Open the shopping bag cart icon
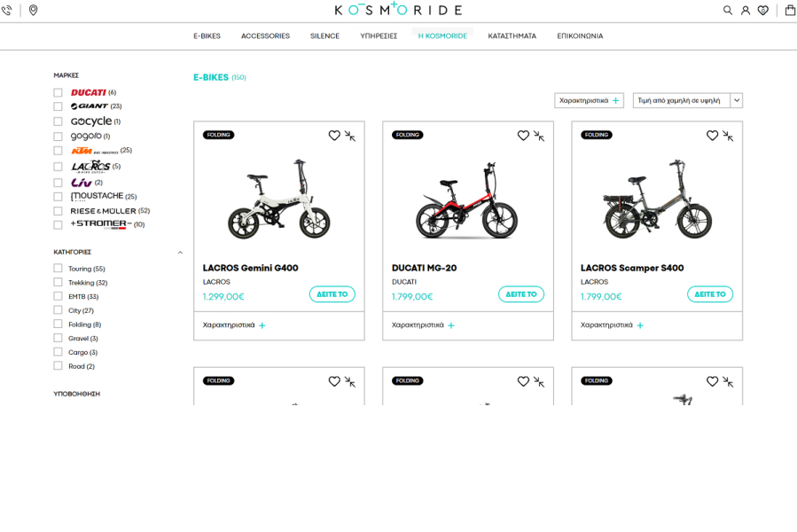Screen dimensions: 797x532 coord(791,10)
